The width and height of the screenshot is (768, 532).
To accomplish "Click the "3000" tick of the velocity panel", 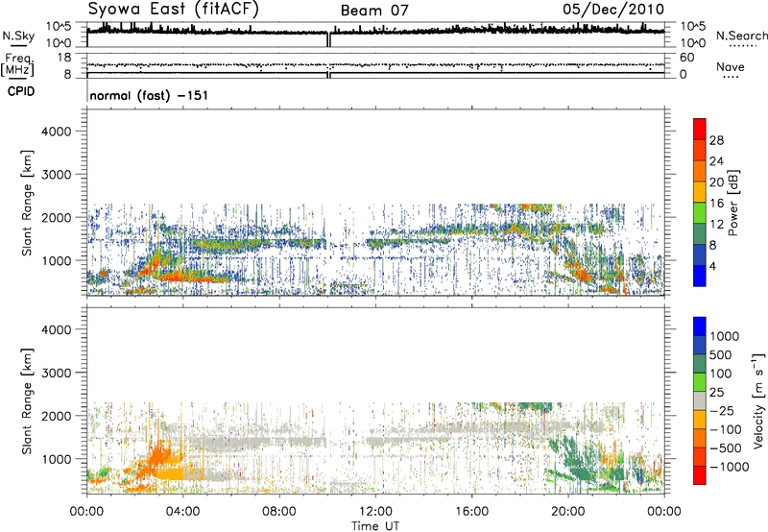I will pos(57,373).
